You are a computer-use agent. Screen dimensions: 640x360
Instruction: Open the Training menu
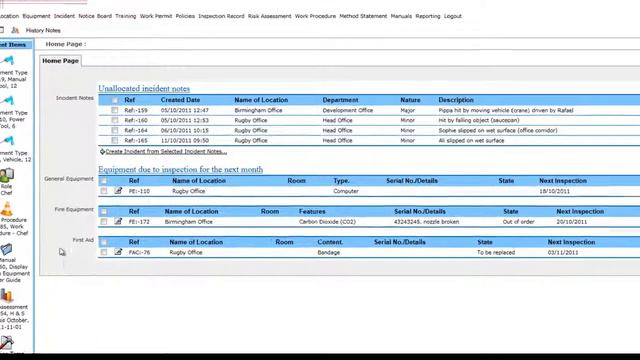(x=125, y=16)
